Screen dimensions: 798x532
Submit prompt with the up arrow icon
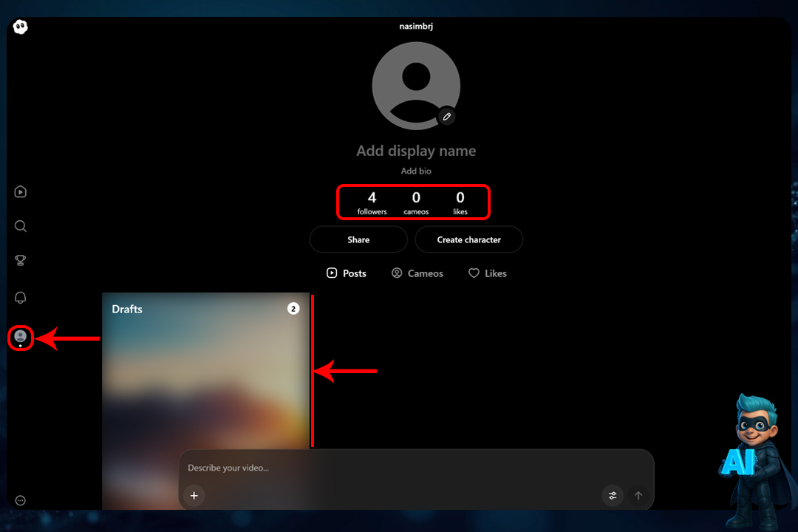(638, 496)
